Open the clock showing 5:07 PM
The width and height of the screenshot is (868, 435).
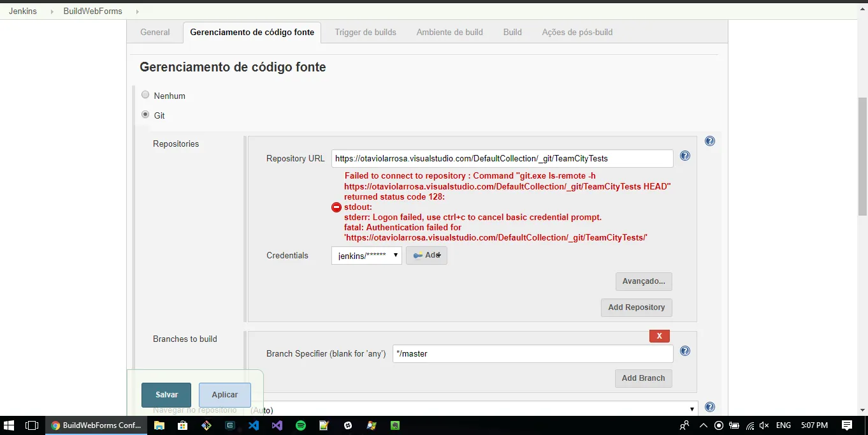coord(814,425)
